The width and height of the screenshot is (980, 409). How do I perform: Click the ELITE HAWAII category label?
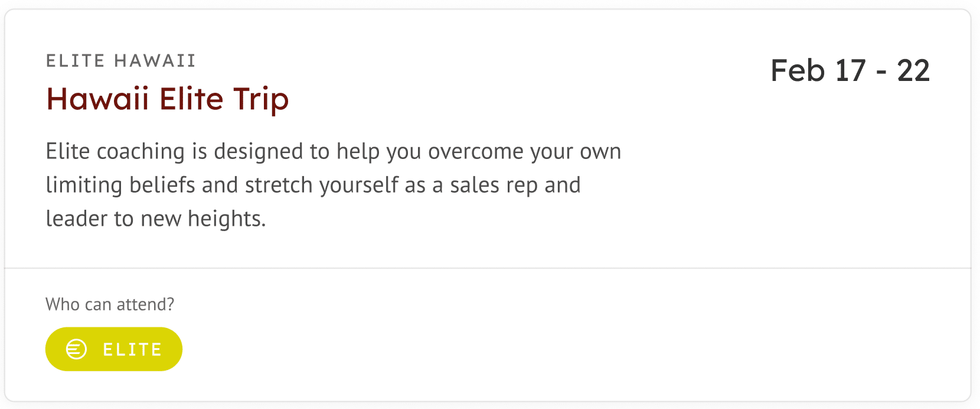[121, 61]
